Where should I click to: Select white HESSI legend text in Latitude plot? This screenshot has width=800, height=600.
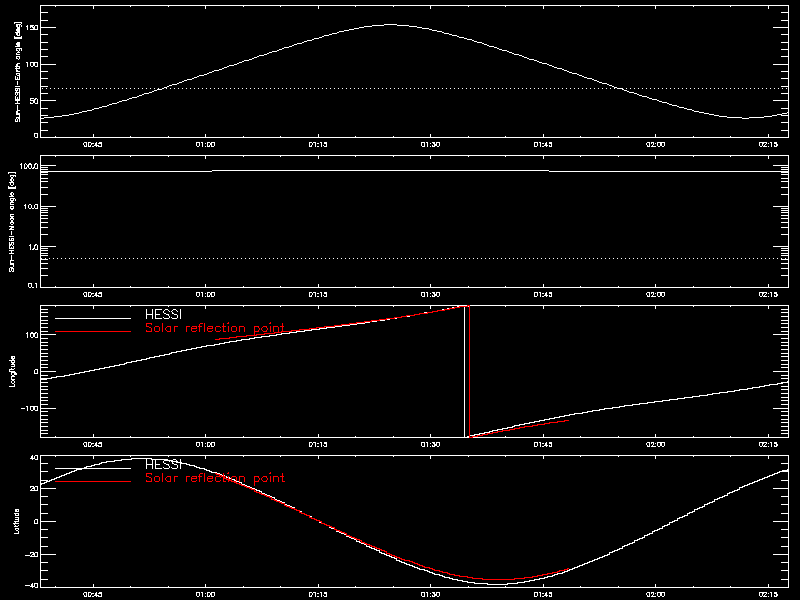tap(163, 465)
